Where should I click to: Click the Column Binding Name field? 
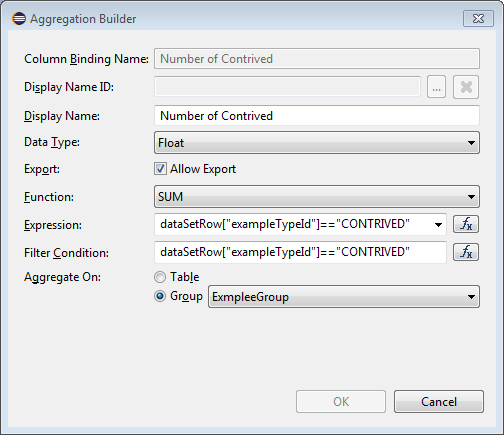coord(317,59)
